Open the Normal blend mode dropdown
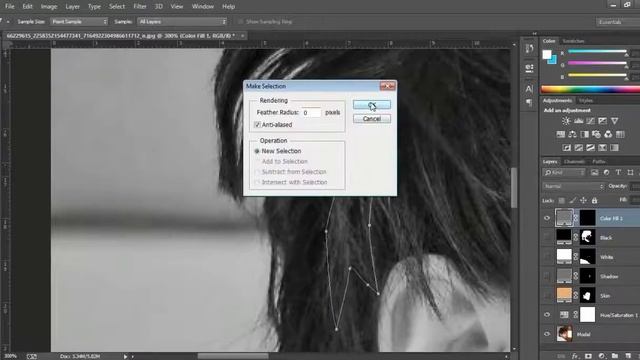 (x=573, y=186)
